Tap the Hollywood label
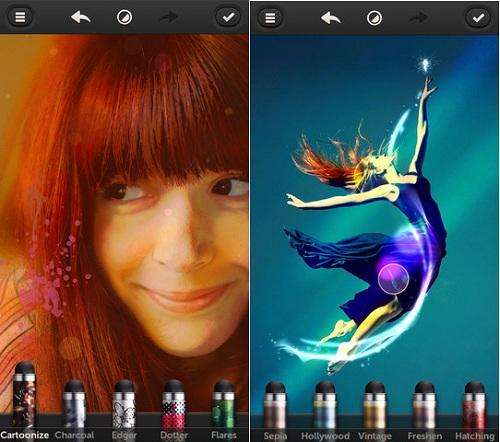The image size is (500, 442). 325,436
